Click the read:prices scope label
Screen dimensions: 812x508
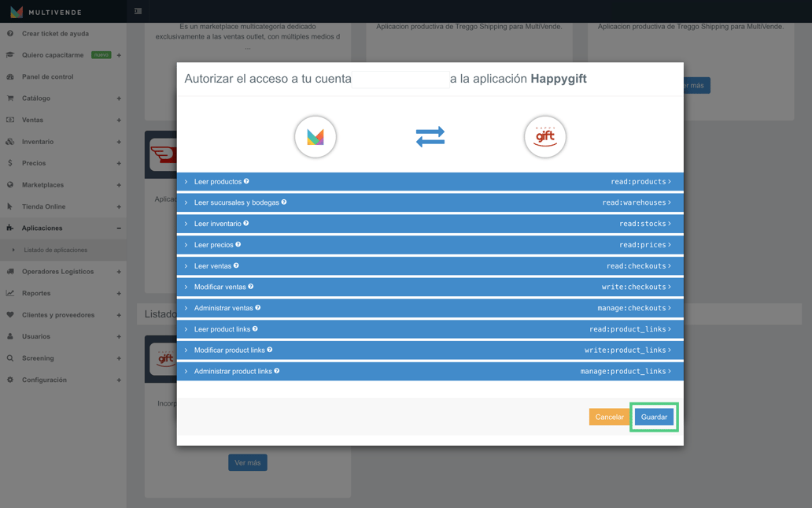(643, 245)
